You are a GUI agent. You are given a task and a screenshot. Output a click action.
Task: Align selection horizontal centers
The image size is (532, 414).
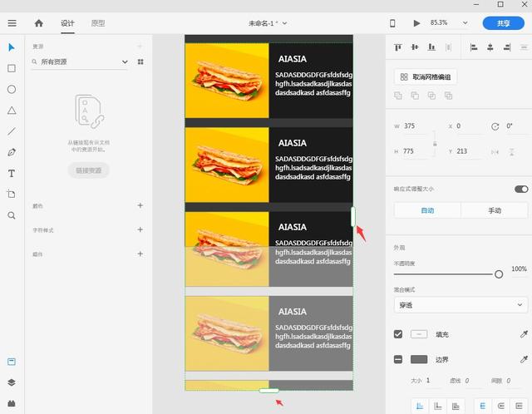[x=490, y=47]
